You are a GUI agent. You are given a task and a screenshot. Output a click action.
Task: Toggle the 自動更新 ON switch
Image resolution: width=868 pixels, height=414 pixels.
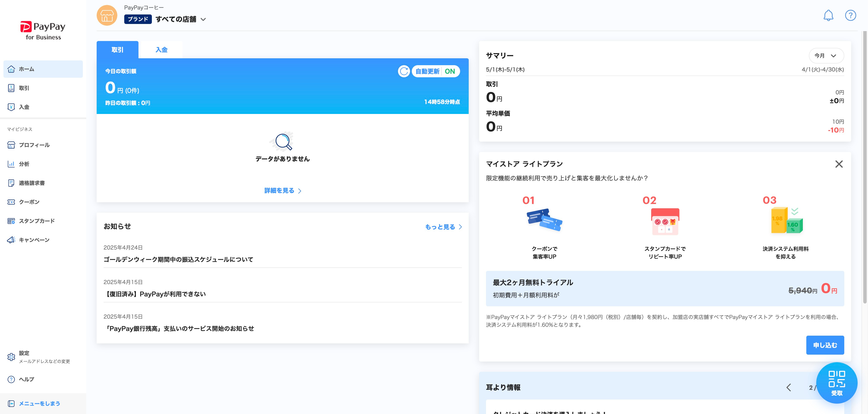click(436, 71)
